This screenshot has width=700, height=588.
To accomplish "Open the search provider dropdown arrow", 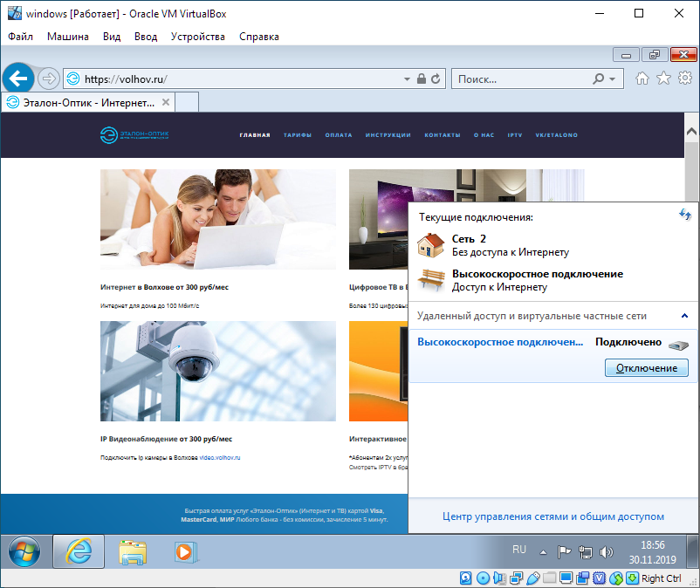I will click(x=612, y=79).
